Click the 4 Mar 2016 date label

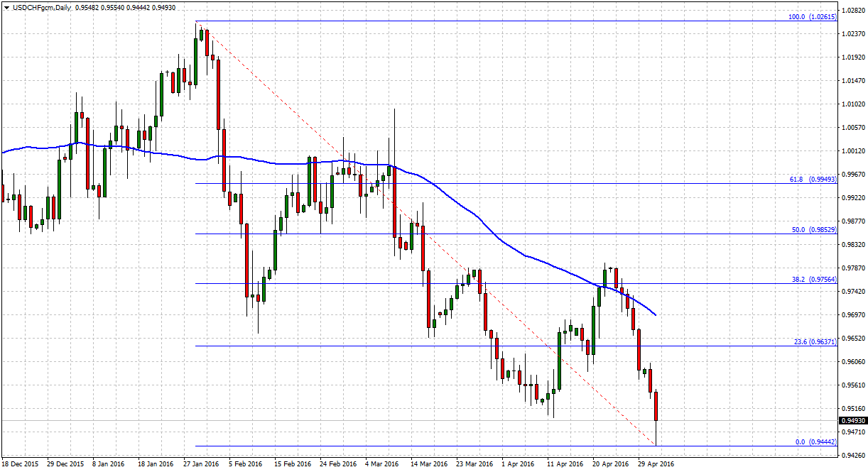(x=382, y=464)
